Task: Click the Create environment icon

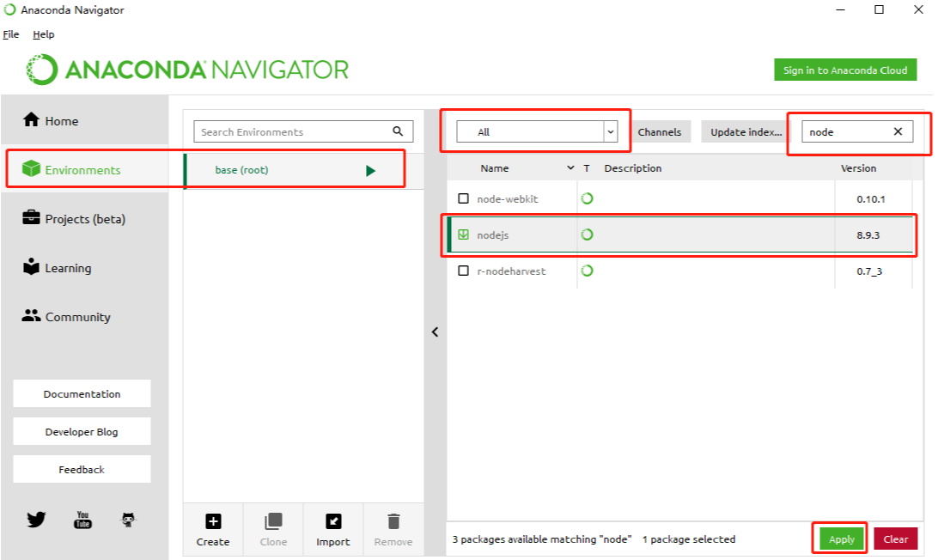Action: (x=213, y=521)
